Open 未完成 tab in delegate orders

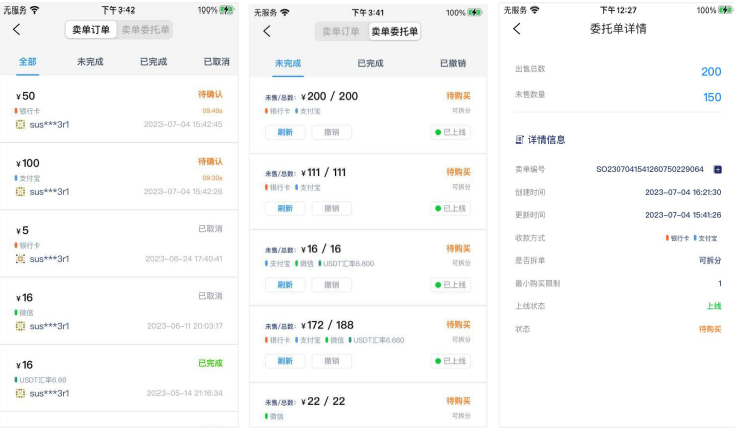pos(288,63)
